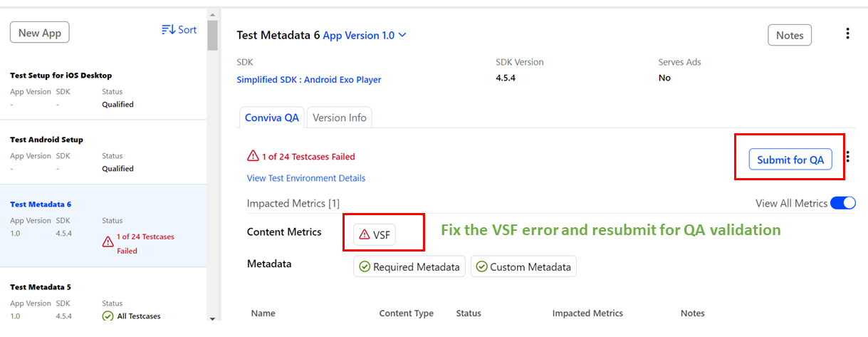Click the Required Metadata check icon chip
The width and height of the screenshot is (868, 337).
coord(409,266)
